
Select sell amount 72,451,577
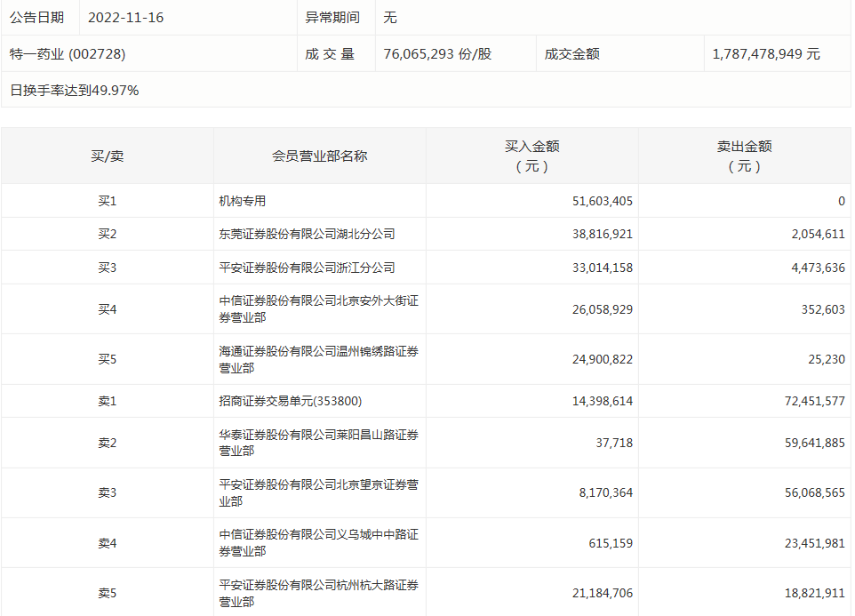815,401
